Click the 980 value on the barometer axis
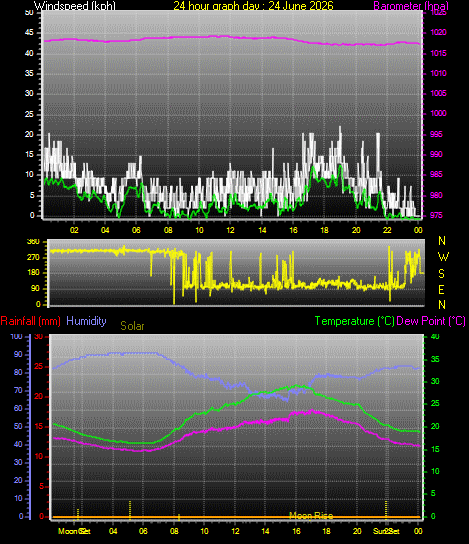Image resolution: width=469 pixels, height=544 pixels. [436, 195]
